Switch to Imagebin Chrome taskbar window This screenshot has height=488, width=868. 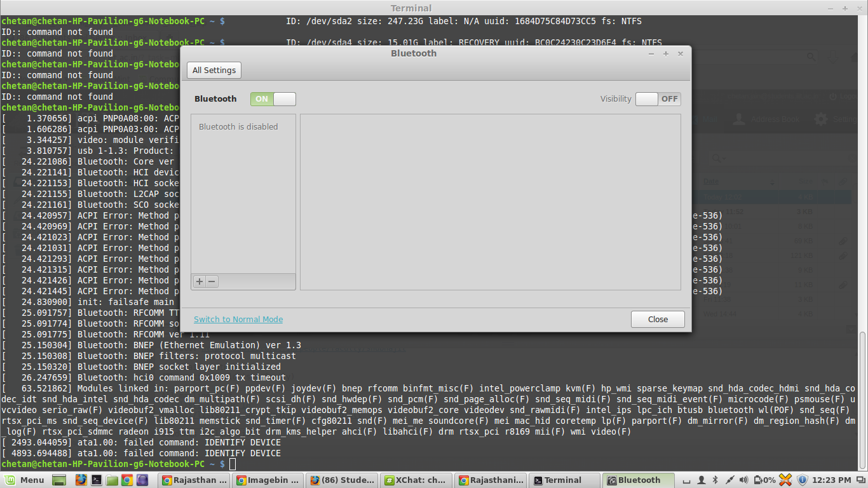[268, 480]
